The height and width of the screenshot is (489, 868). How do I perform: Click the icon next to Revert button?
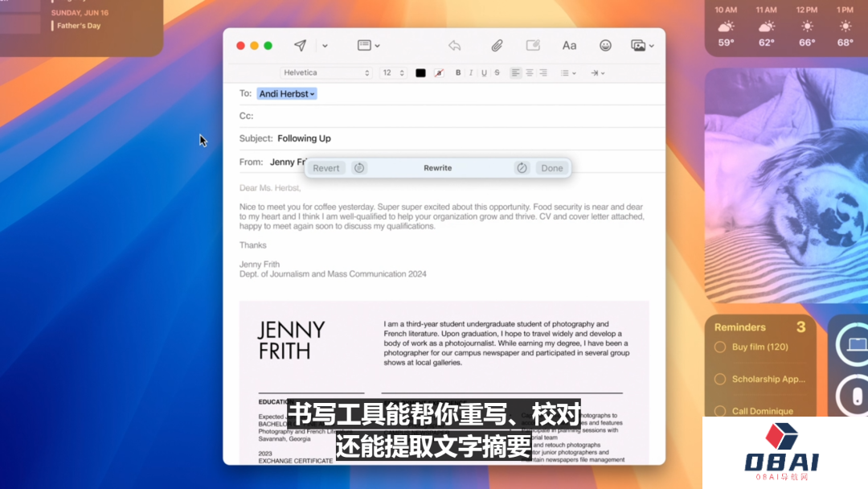(359, 168)
